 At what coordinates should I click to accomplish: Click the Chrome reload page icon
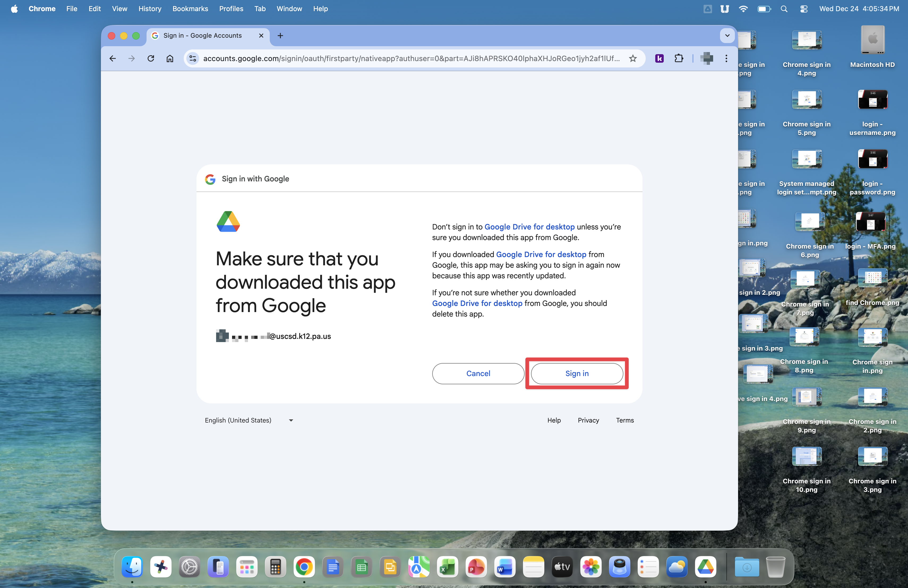point(151,58)
